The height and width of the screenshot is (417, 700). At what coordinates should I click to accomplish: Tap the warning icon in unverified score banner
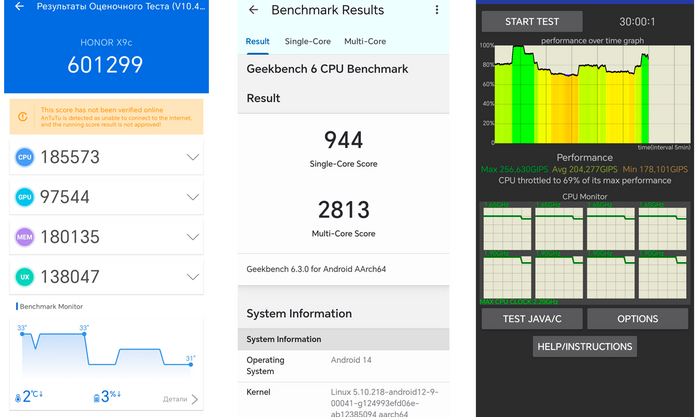[23, 117]
